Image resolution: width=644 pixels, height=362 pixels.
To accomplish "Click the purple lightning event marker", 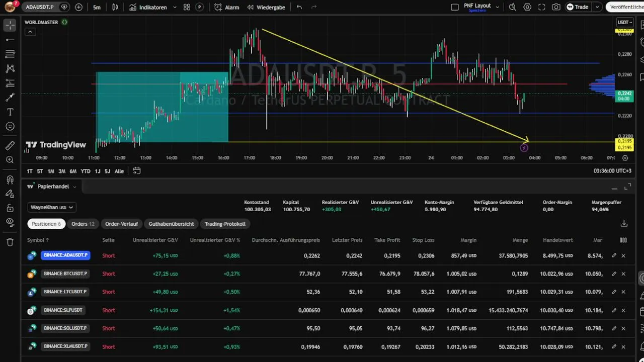I will [524, 148].
